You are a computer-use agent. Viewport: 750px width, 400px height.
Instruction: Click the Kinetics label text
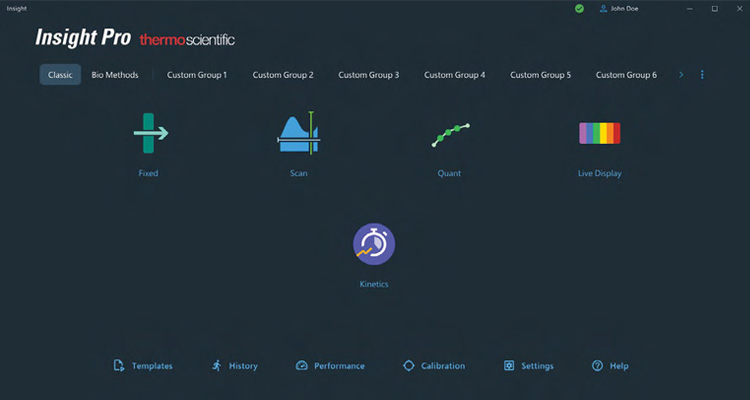pyautogui.click(x=374, y=284)
